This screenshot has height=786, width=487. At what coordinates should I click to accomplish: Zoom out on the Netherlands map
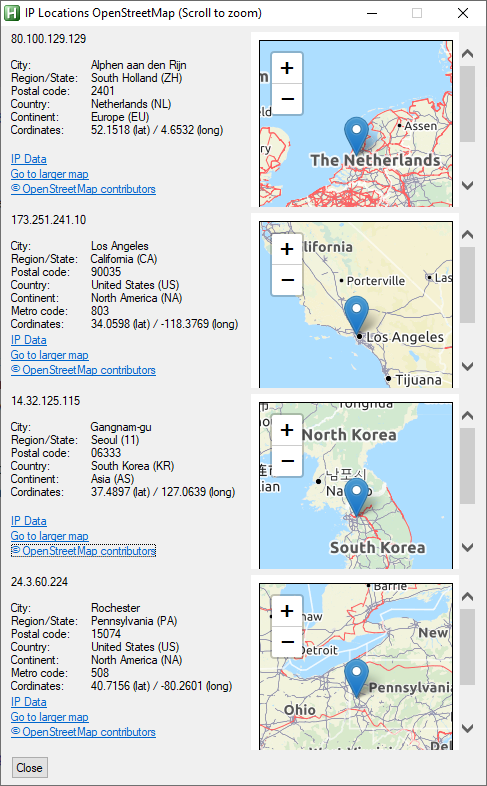tap(287, 99)
